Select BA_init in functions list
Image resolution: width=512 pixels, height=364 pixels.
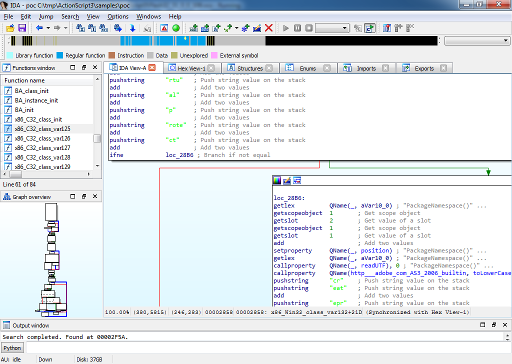pos(24,110)
